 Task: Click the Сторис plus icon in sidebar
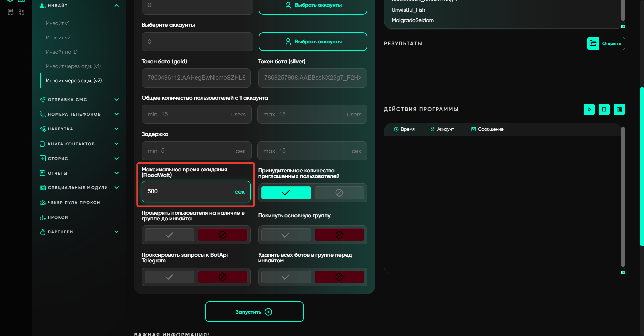(x=43, y=158)
